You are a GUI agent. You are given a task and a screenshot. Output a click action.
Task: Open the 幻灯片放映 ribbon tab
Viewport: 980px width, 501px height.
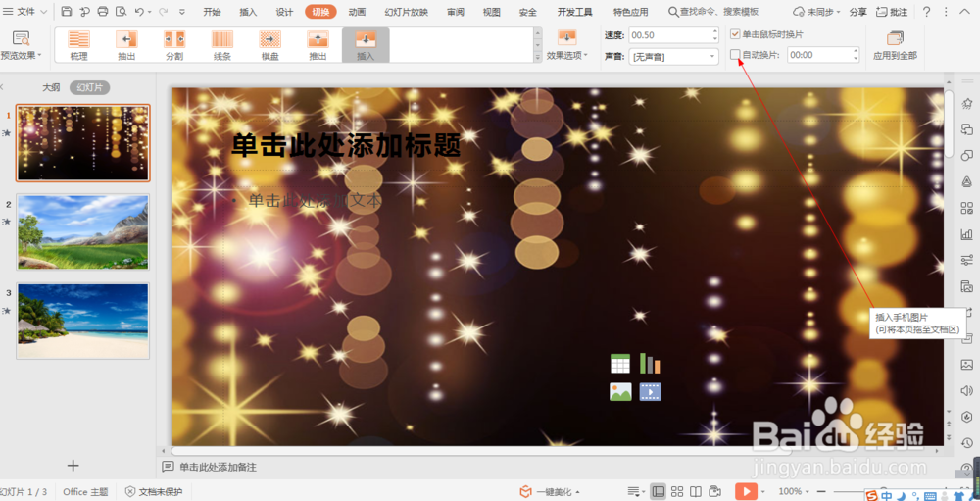tap(407, 12)
